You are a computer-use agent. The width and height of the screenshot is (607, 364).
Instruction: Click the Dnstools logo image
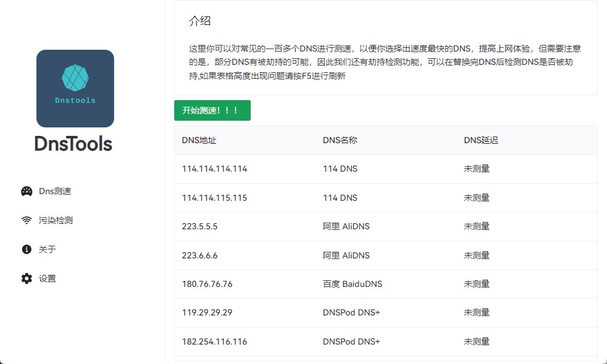pyautogui.click(x=75, y=88)
